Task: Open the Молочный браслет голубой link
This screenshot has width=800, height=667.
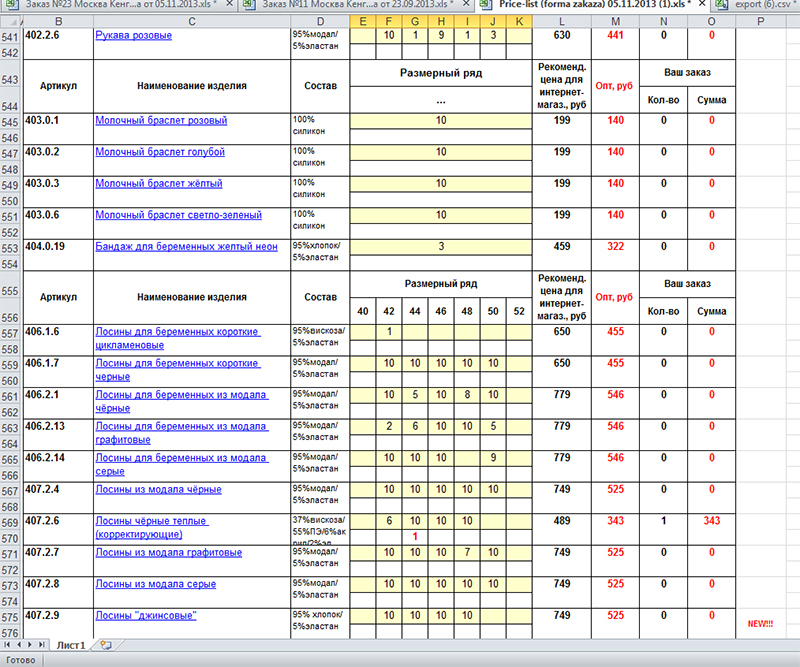Action: click(160, 152)
